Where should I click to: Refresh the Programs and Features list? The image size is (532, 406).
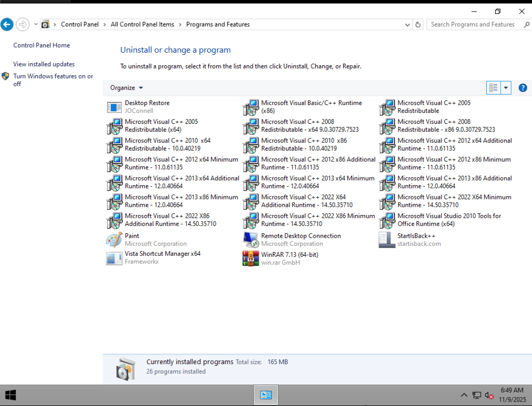(418, 24)
